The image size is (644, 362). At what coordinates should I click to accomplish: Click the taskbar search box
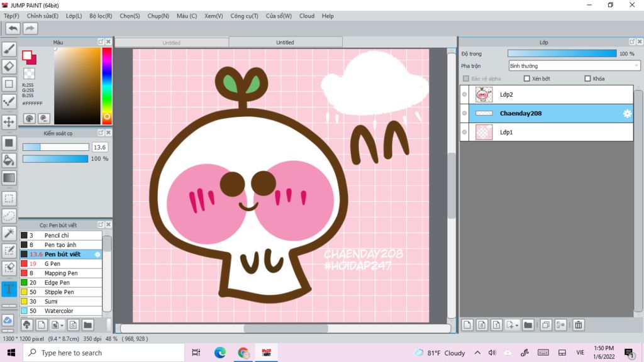104,353
